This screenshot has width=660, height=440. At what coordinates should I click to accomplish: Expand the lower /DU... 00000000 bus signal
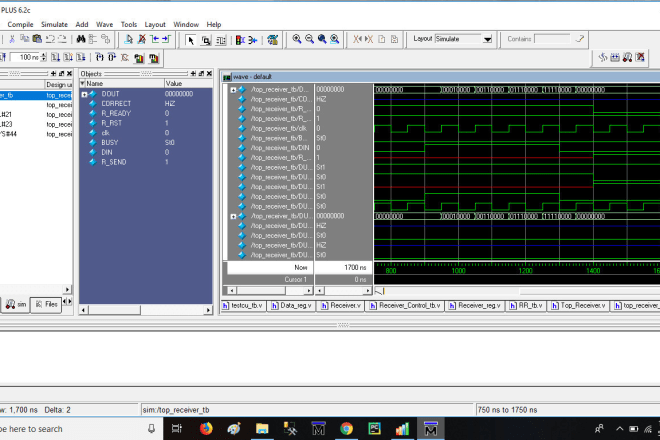(x=233, y=216)
